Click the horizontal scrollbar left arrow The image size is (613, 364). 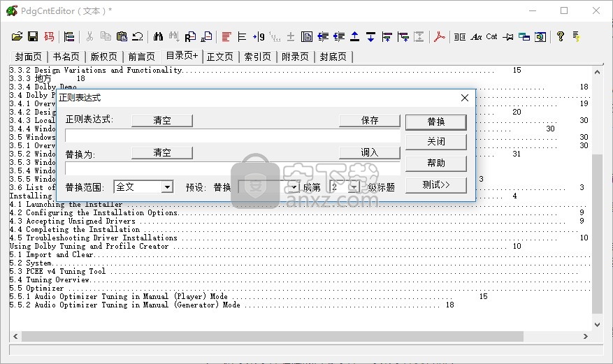[15, 336]
